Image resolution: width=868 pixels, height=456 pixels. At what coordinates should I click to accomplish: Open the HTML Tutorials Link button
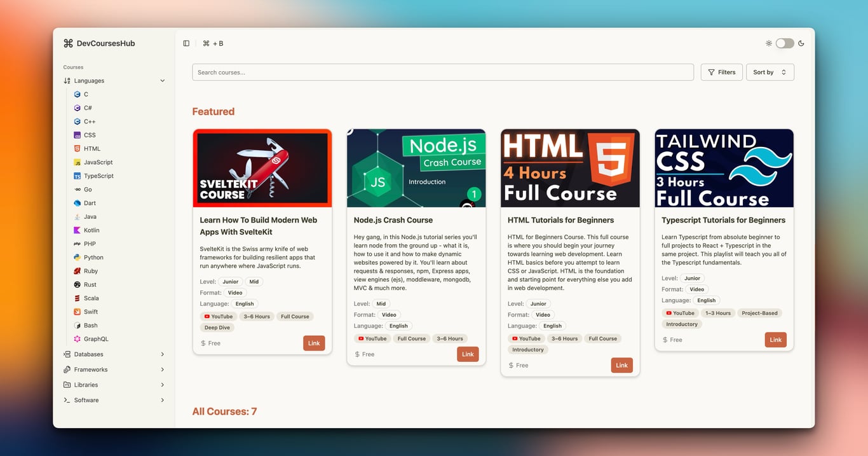[x=621, y=365]
